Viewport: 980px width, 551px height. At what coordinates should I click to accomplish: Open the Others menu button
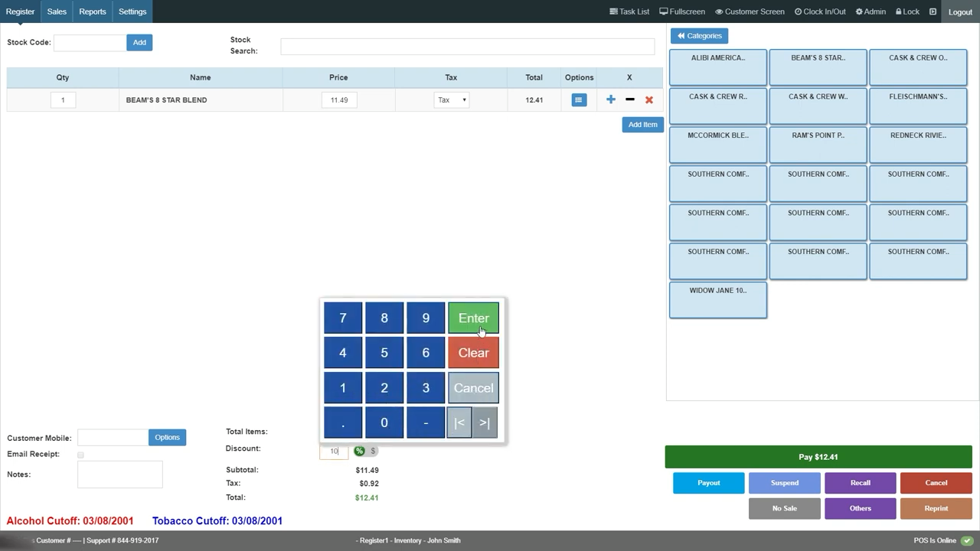tap(861, 508)
